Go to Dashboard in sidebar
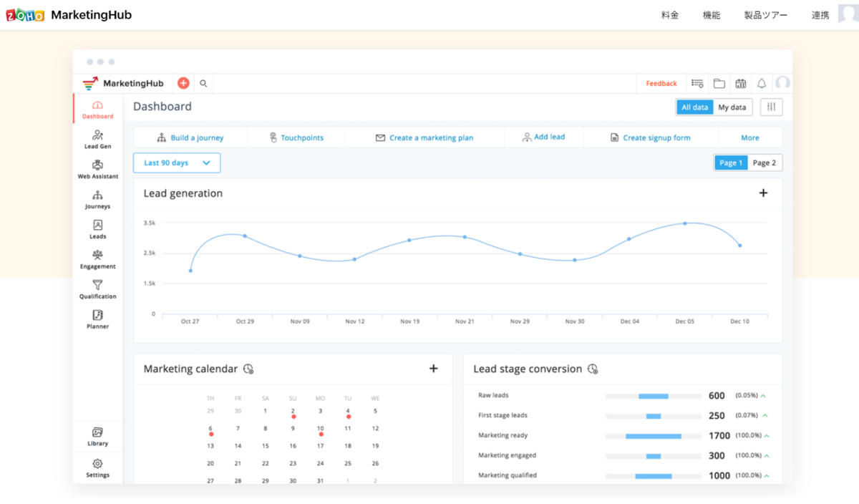The width and height of the screenshot is (859, 504). 97,110
